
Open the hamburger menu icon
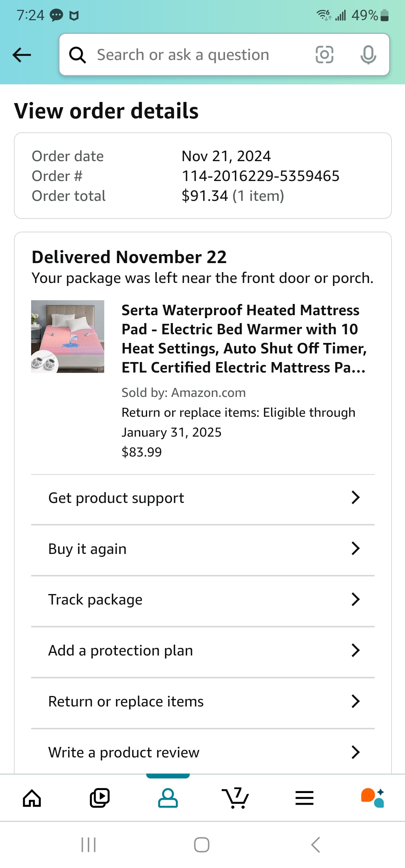(304, 798)
